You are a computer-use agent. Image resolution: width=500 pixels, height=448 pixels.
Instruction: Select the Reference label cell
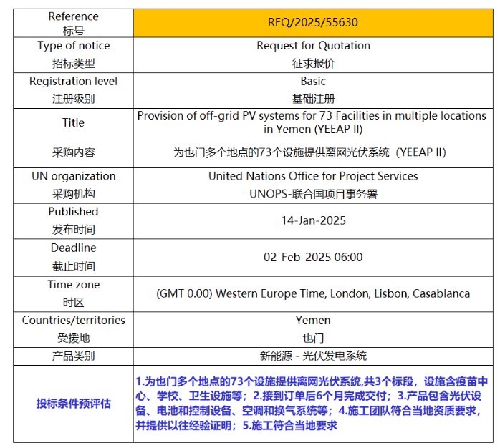[x=73, y=23]
